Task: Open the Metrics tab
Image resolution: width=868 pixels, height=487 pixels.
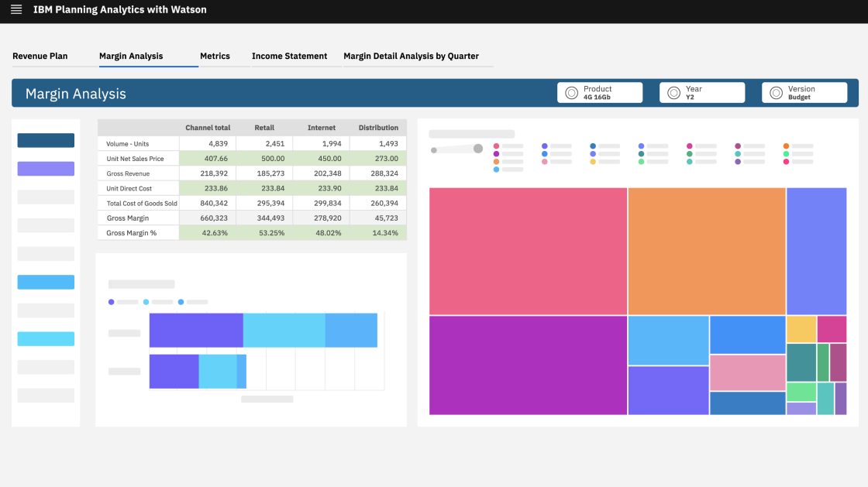Action: click(215, 56)
